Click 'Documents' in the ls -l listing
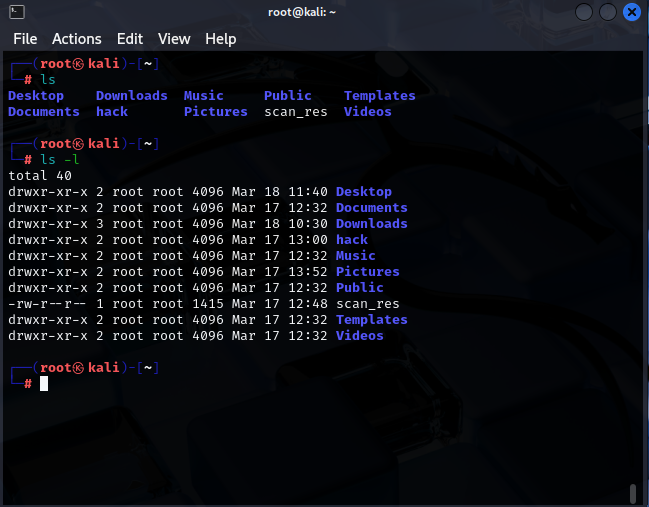The height and width of the screenshot is (507, 649). click(x=372, y=208)
